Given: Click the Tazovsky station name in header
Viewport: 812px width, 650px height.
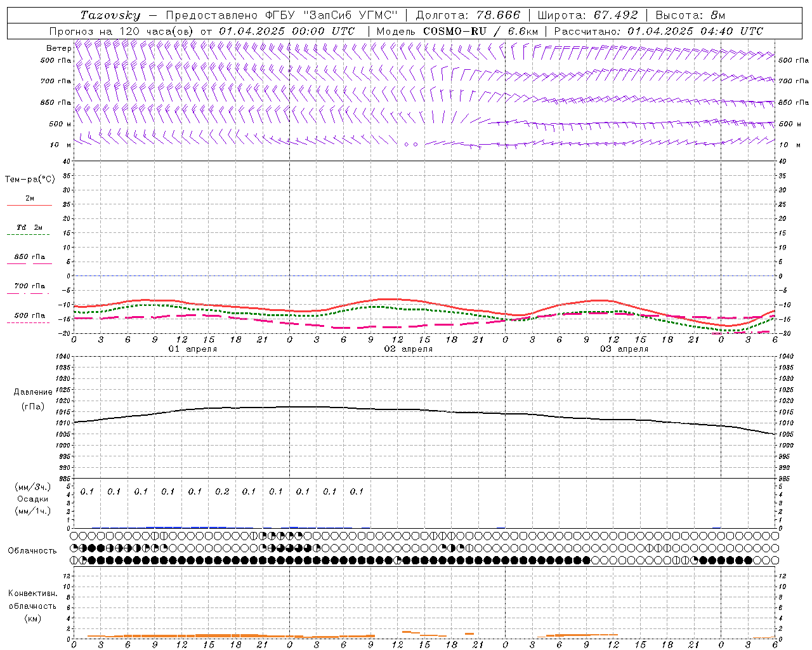Looking at the screenshot, I should pos(110,15).
